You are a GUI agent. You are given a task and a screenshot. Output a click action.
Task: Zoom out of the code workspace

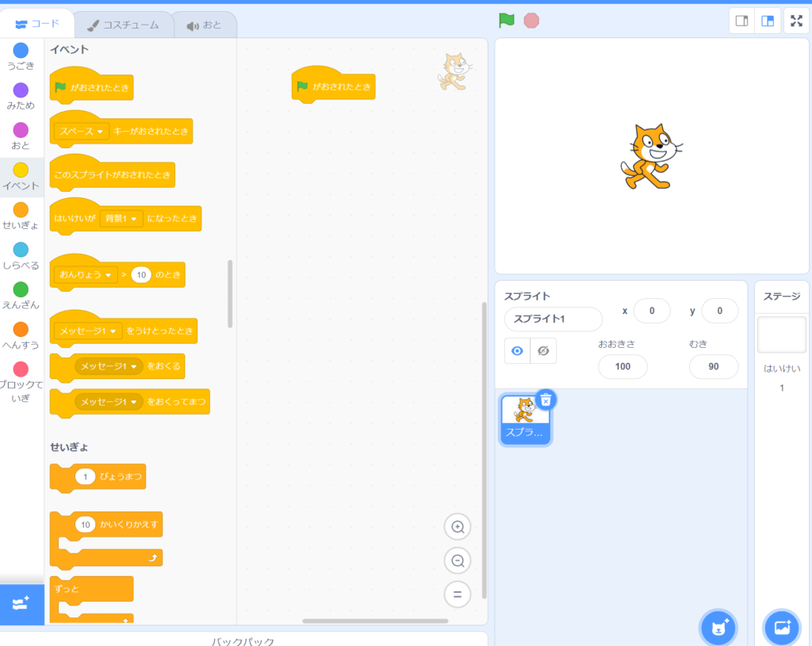[458, 561]
